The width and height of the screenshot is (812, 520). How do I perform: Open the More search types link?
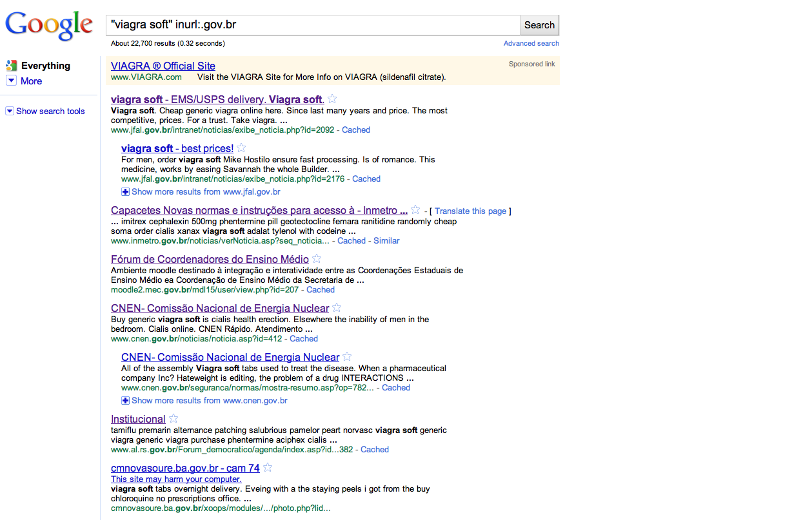[x=31, y=81]
